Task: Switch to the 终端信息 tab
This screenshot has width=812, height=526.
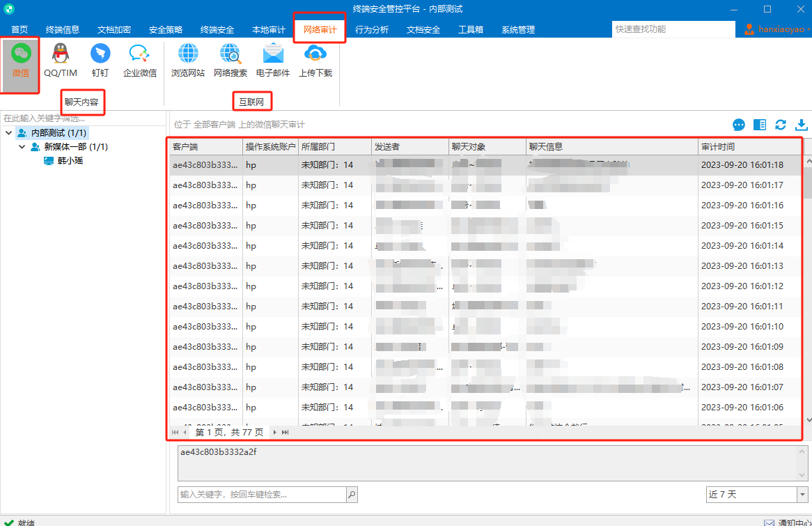Action: 62,29
